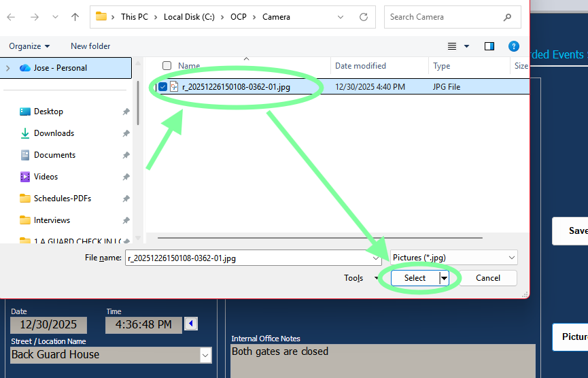
Task: Click the New folder button
Action: point(90,46)
